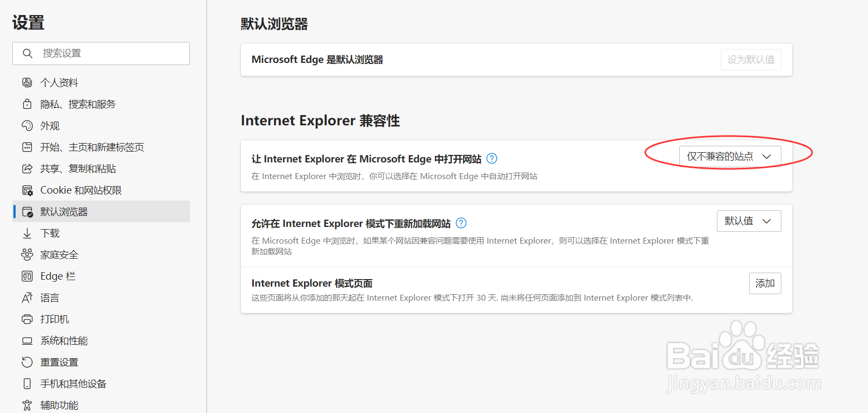Select 默认浏览器 sidebar item
This screenshot has width=868, height=413.
coord(101,211)
